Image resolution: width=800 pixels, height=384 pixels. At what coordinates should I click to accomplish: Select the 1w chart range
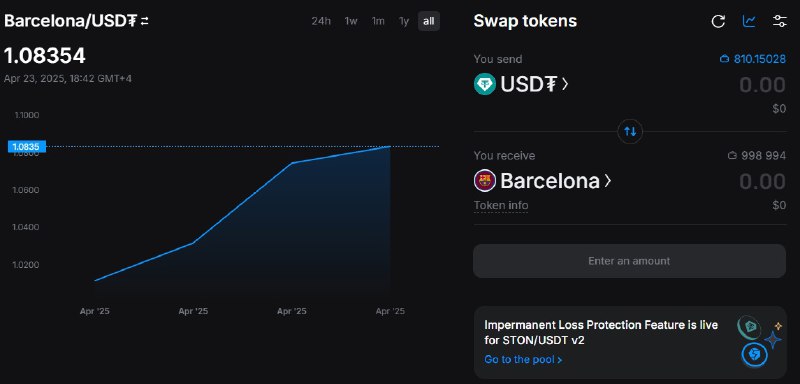(x=351, y=21)
